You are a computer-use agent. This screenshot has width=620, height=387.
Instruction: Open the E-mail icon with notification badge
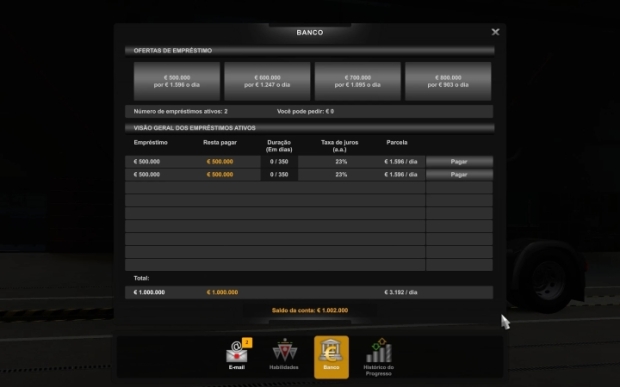(x=238, y=355)
